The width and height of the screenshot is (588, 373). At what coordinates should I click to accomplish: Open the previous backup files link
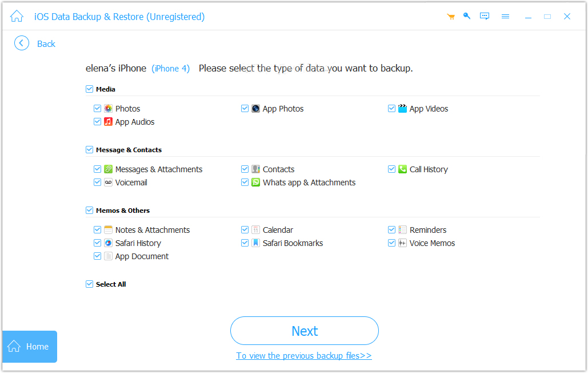[x=304, y=356]
